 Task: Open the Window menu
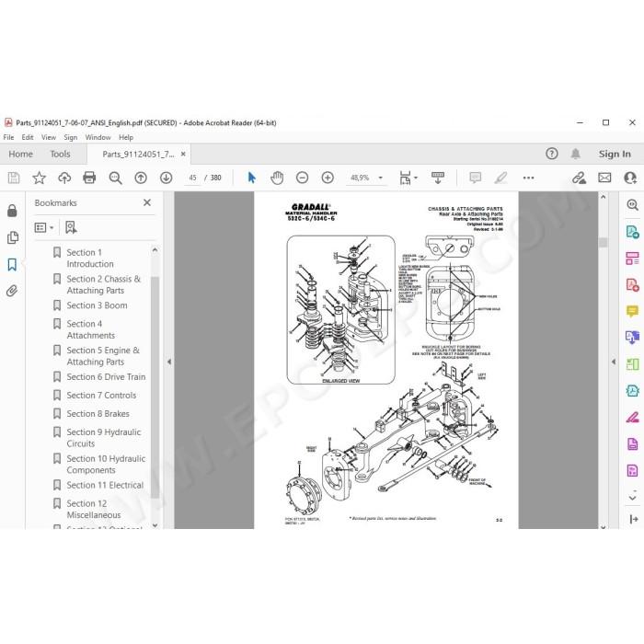point(98,137)
